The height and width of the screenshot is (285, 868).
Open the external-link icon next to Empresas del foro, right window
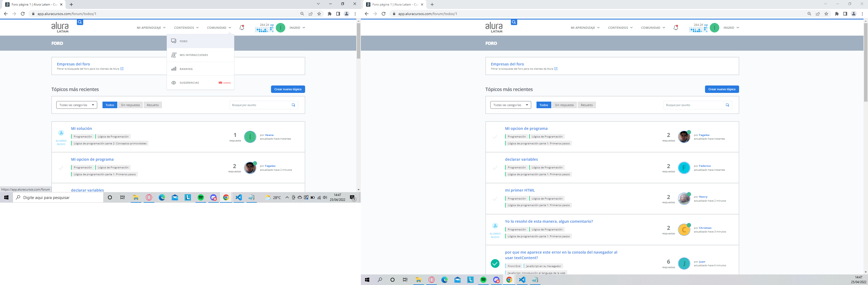[x=556, y=69]
